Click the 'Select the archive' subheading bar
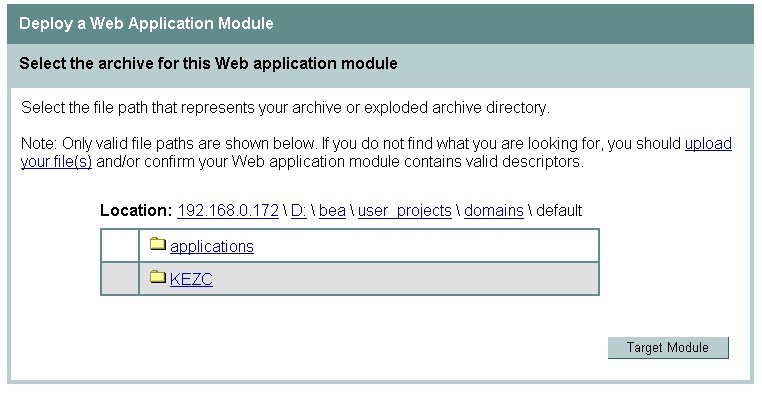 click(381, 64)
